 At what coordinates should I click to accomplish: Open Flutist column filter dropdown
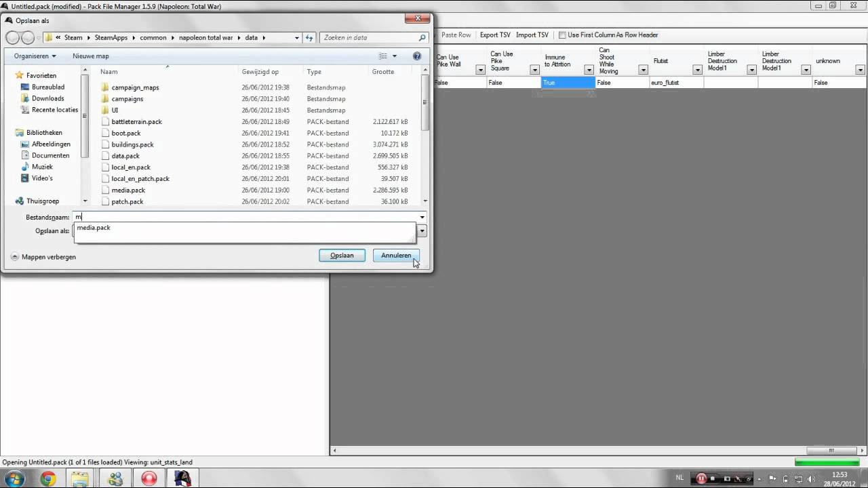click(697, 70)
